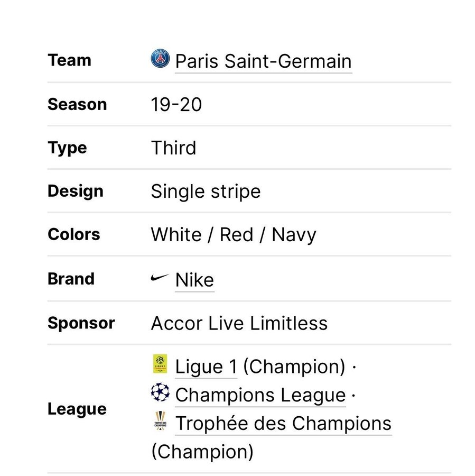Image resolution: width=475 pixels, height=476 pixels.
Task: Click the Paris Saint-Germain club crest icon
Action: click(160, 59)
